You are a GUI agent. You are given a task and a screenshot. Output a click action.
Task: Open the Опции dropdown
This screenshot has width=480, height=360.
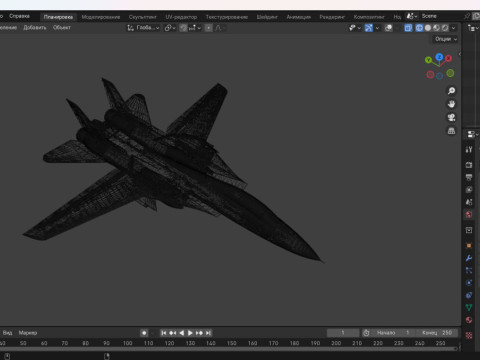446,39
